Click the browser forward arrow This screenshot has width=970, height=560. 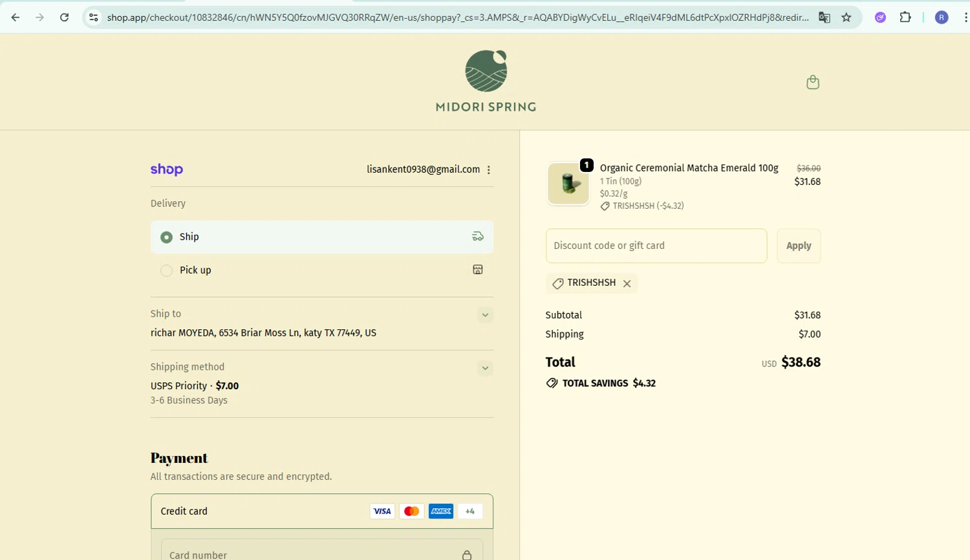39,17
